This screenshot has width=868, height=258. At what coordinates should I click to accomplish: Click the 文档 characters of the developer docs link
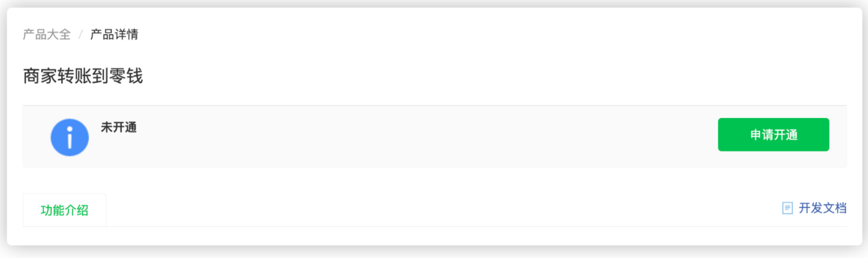tap(834, 208)
